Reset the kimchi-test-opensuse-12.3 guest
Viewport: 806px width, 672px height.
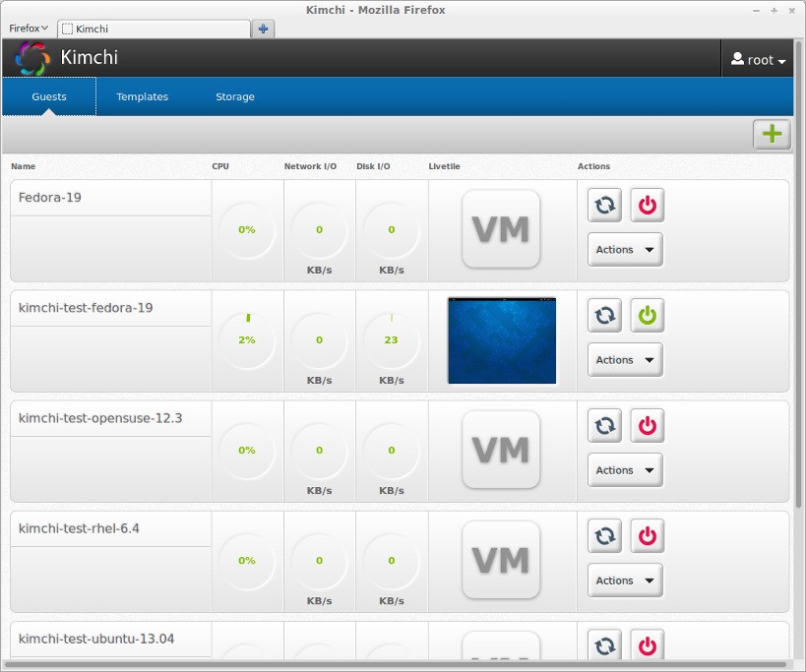click(604, 426)
